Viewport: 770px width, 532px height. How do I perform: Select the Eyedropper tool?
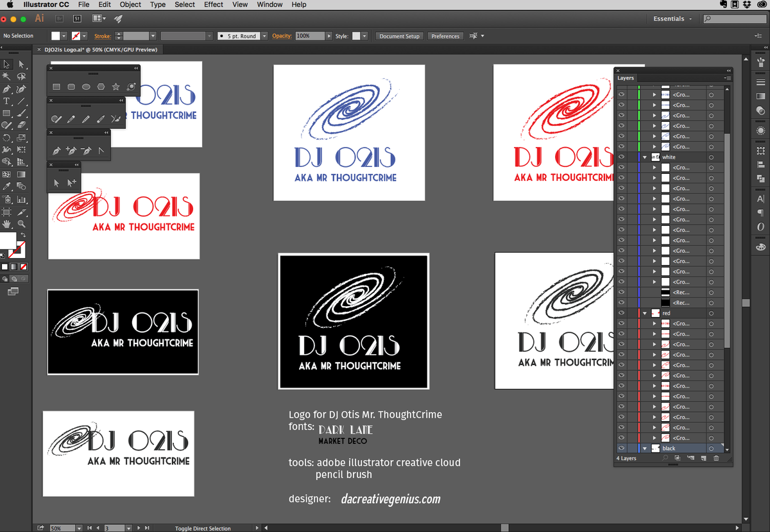6,187
